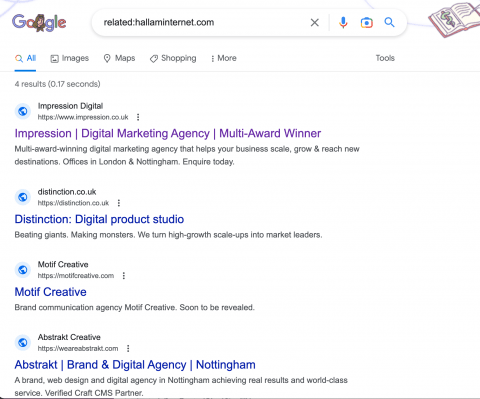
Task: Open Distinction: Digital product studio link
Action: 99,219
